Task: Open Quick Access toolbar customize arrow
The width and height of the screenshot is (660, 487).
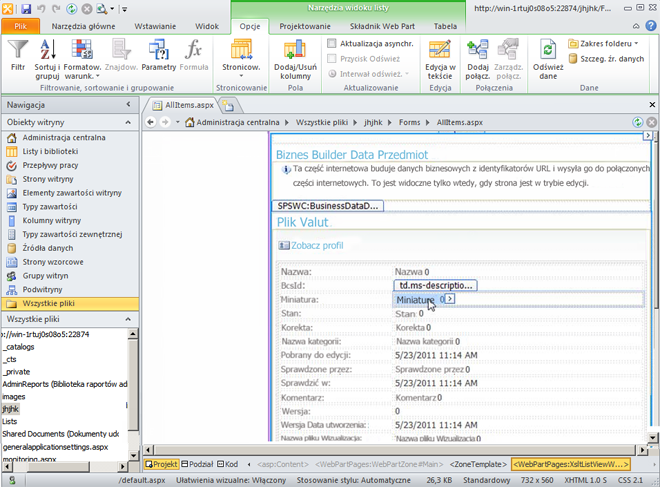Action: click(x=125, y=9)
